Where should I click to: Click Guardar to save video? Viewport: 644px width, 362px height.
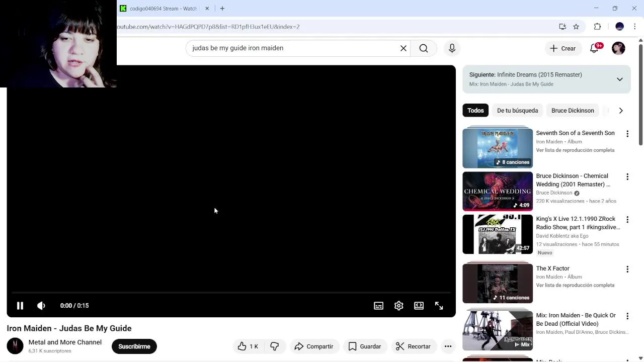(365, 346)
